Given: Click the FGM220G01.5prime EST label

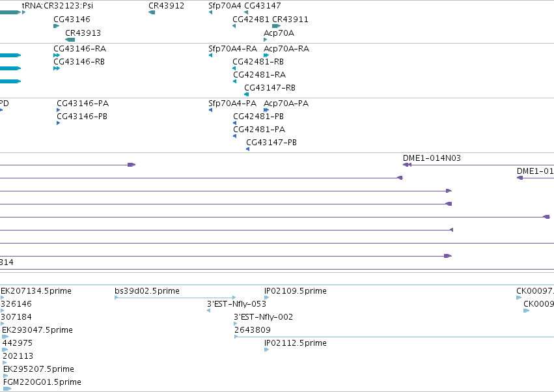Looking at the screenshot, I should click(42, 382).
